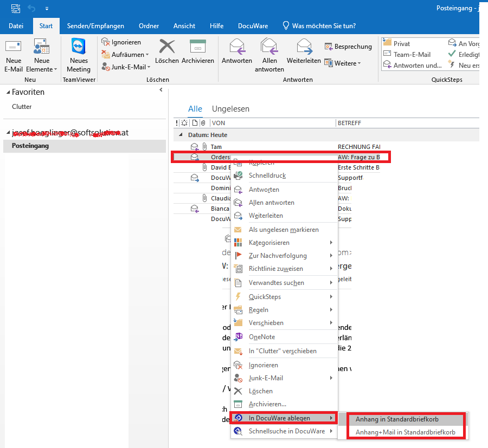Screen dimensions: 488x448
Task: Choose Schnelldruck in context menu
Action: click(x=284, y=176)
